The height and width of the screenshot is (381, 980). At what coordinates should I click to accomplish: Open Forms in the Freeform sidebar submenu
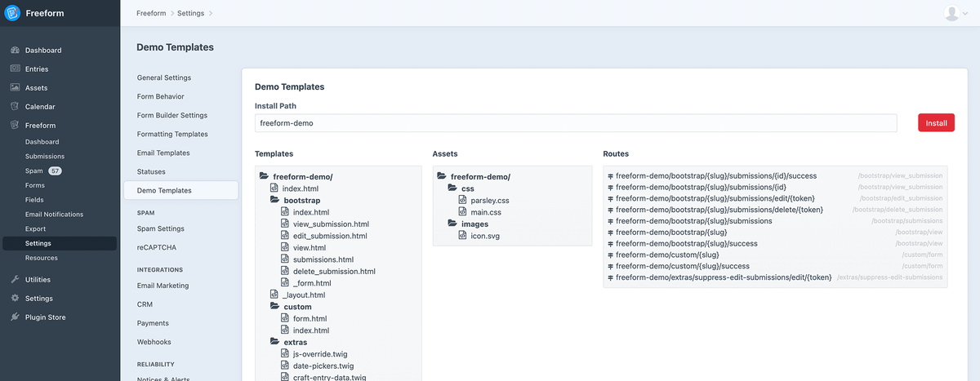(x=35, y=186)
